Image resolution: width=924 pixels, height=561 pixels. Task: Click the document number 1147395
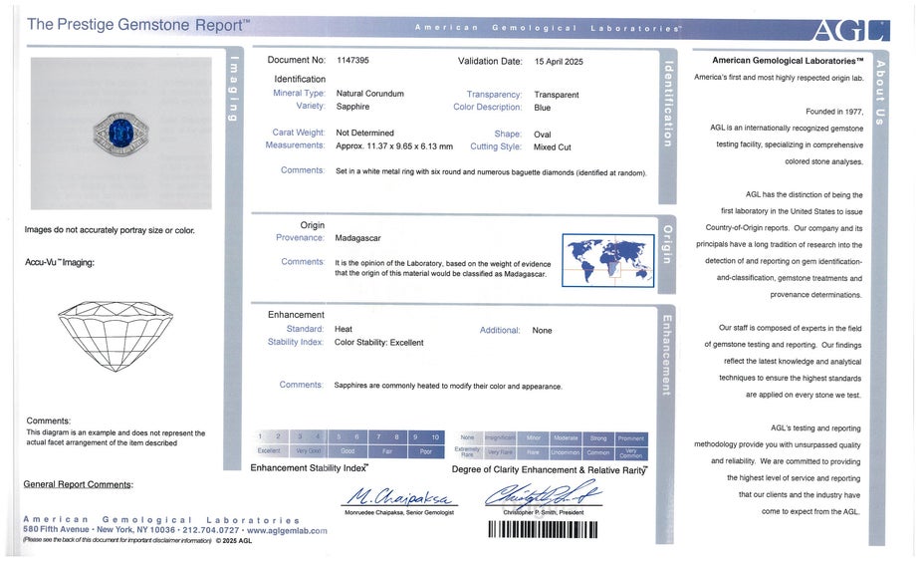click(352, 61)
